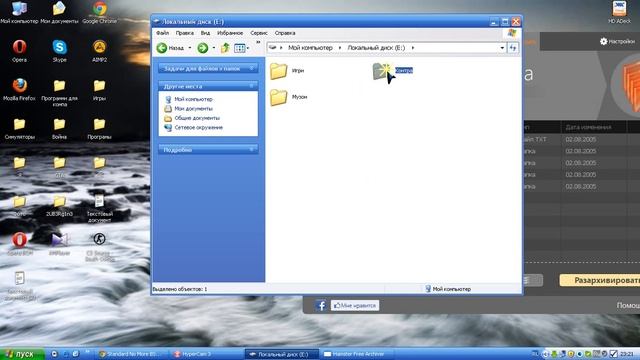
Task: Click the highlighted Контра folder name
Action: (404, 70)
